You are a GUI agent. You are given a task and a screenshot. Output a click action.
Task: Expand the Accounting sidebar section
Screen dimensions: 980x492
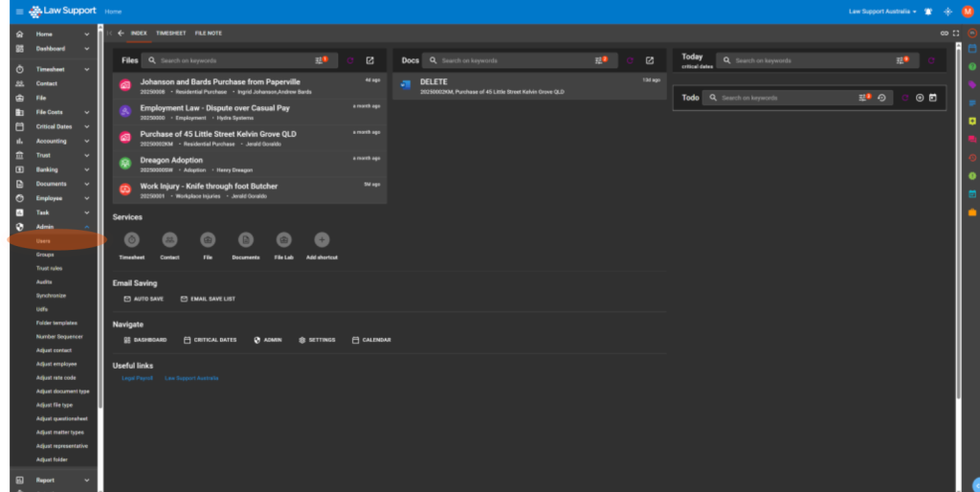(x=87, y=141)
